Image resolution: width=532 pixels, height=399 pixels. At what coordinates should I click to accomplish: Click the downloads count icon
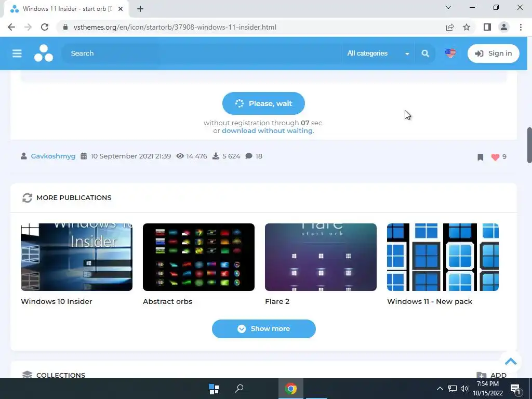point(216,156)
